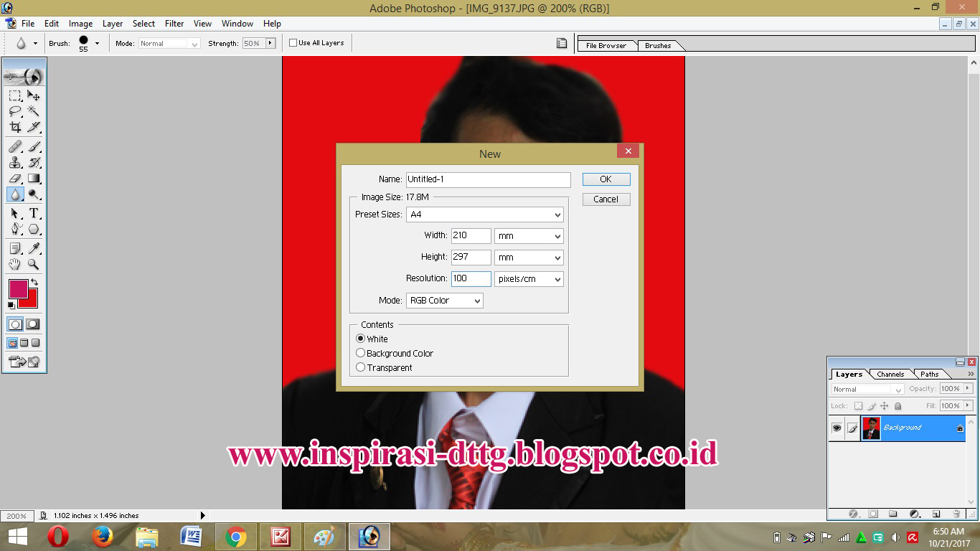Select the Notes tool
Image resolution: width=980 pixels, height=551 pixels.
(15, 248)
